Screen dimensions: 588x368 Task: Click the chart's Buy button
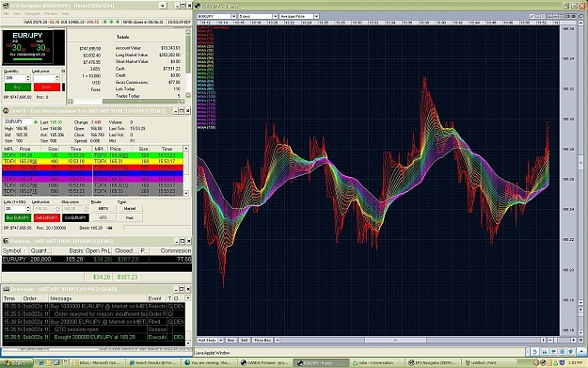click(x=231, y=341)
